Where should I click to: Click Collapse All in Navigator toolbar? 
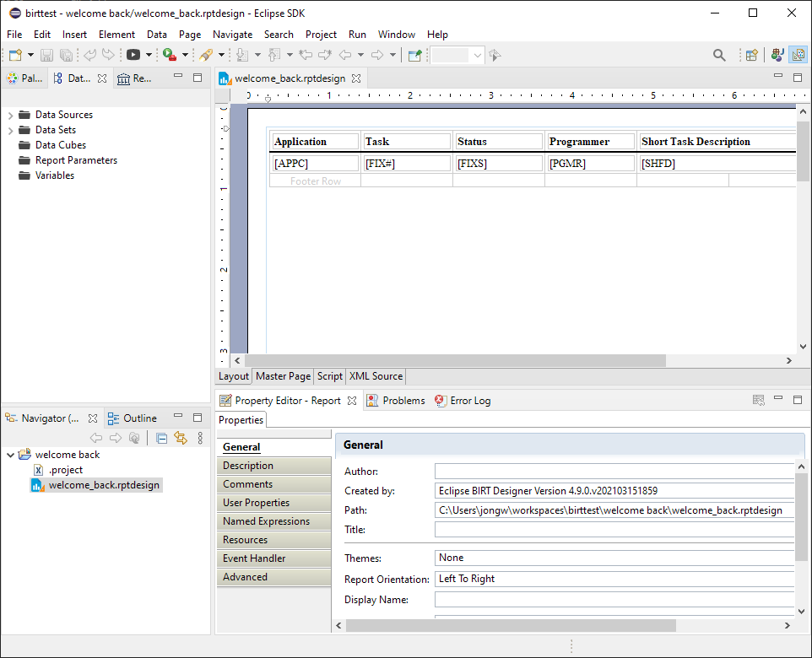pos(161,438)
